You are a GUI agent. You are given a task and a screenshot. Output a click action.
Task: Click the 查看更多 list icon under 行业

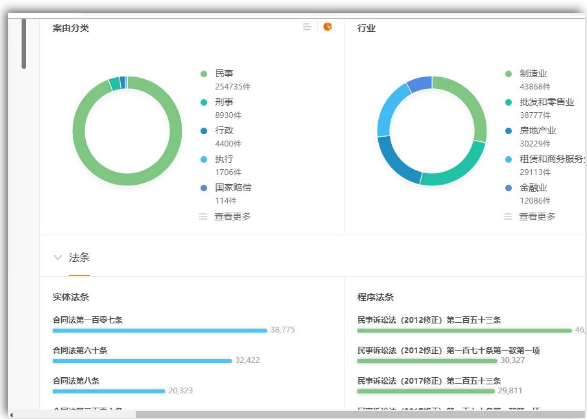[508, 216]
